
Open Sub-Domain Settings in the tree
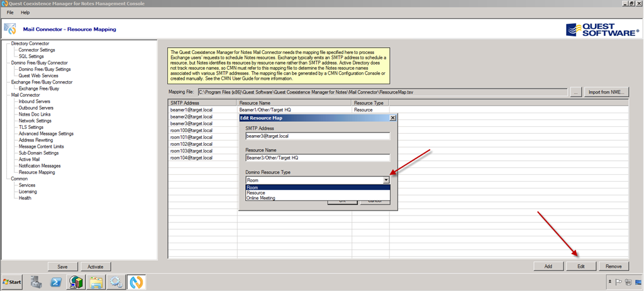(38, 153)
